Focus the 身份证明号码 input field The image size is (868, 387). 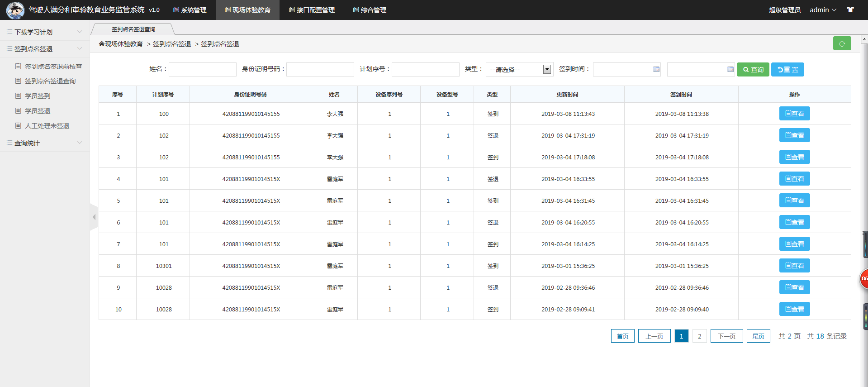320,69
